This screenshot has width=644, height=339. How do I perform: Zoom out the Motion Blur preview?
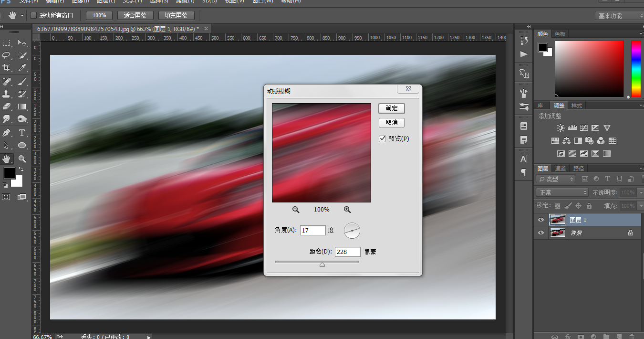pyautogui.click(x=296, y=210)
